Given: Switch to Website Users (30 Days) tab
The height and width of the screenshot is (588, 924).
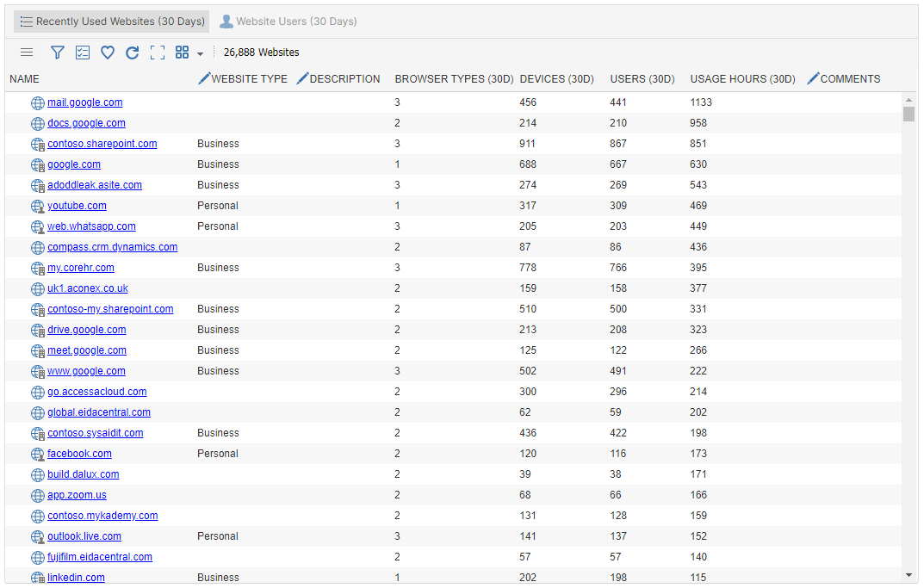Looking at the screenshot, I should [288, 22].
